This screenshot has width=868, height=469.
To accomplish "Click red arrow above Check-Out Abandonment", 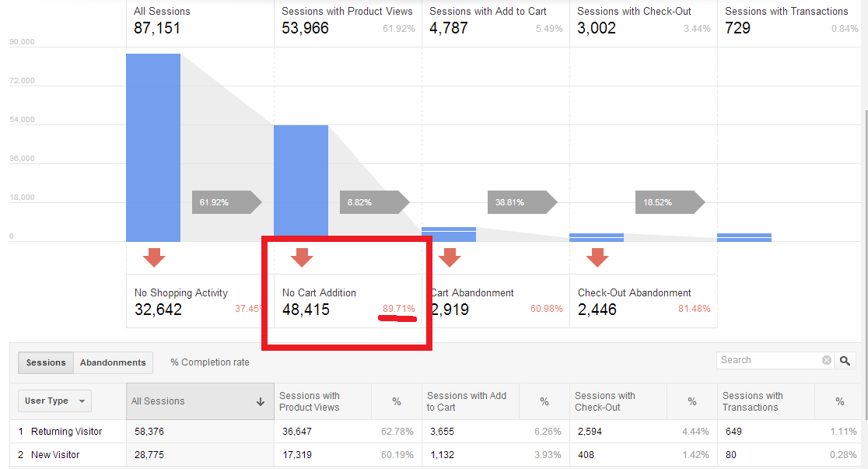I will [597, 257].
